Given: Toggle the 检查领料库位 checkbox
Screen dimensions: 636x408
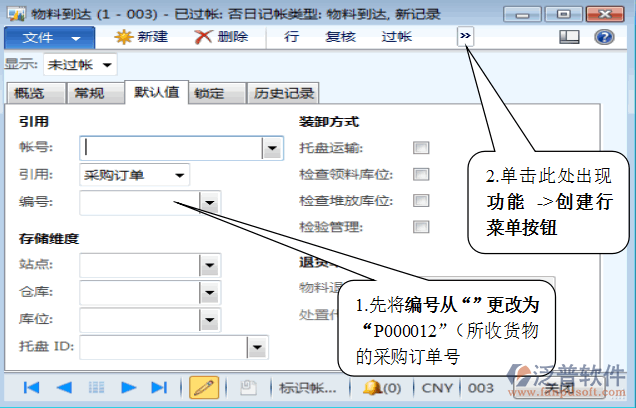Looking at the screenshot, I should click(421, 174).
